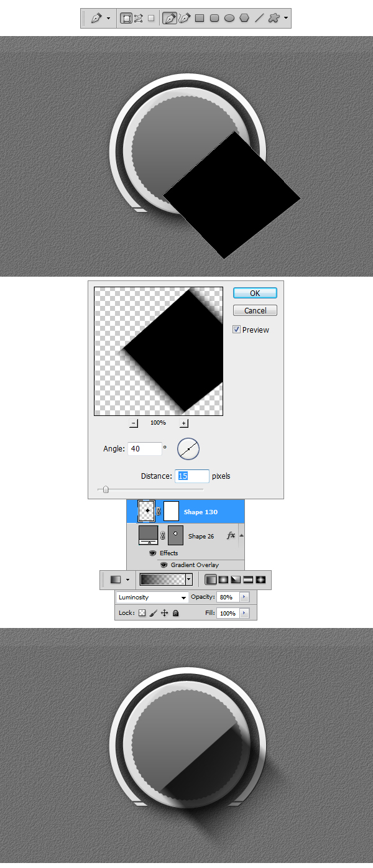Click the Gradient Overlay effect label
373x868 pixels.
tap(195, 565)
